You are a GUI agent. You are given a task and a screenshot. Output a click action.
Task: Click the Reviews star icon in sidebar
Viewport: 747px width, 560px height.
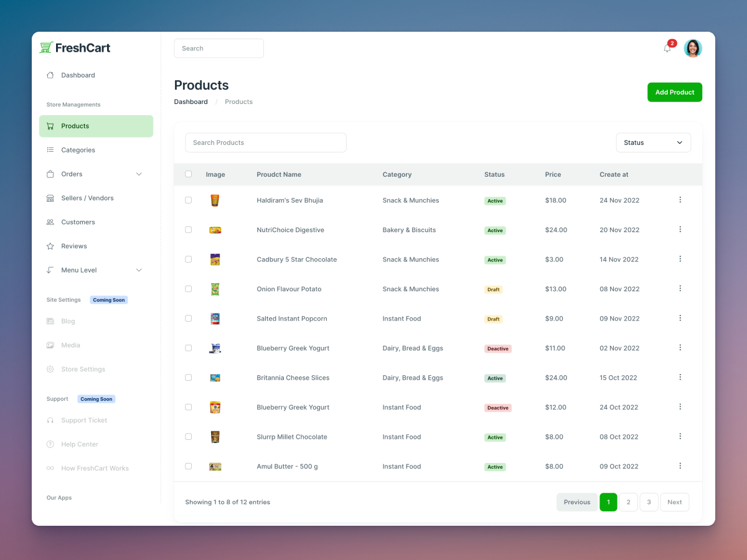point(50,246)
